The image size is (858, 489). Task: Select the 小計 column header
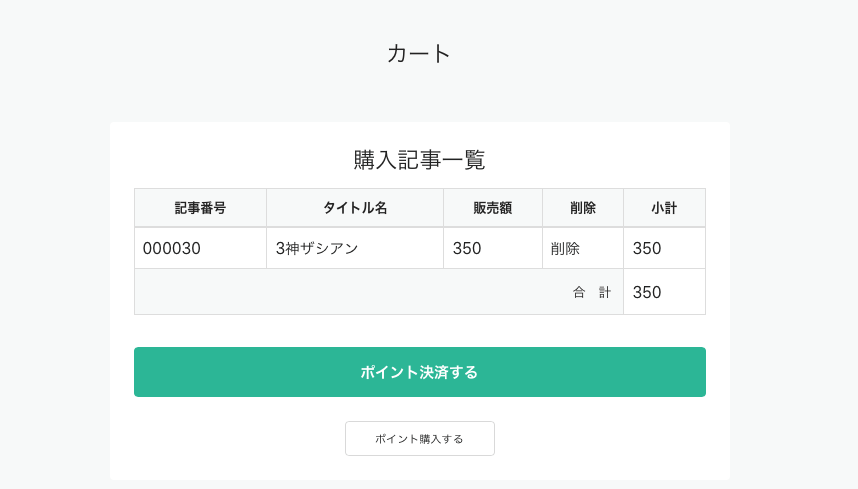click(x=663, y=208)
